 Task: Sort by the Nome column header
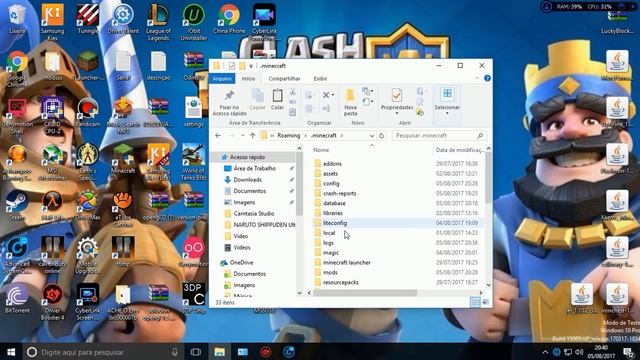[x=321, y=150]
